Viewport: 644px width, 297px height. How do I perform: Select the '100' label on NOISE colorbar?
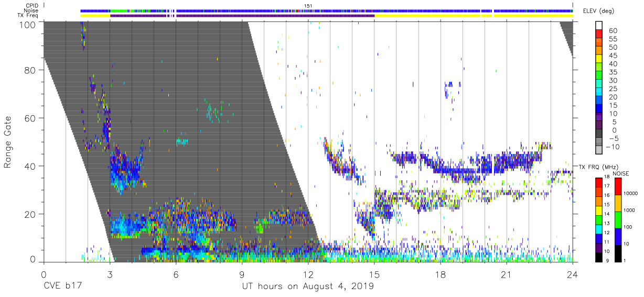[x=628, y=227]
